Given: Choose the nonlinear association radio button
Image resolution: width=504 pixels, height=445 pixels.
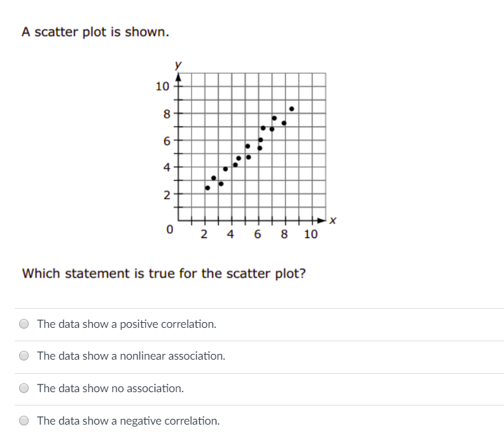Looking at the screenshot, I should [x=25, y=356].
